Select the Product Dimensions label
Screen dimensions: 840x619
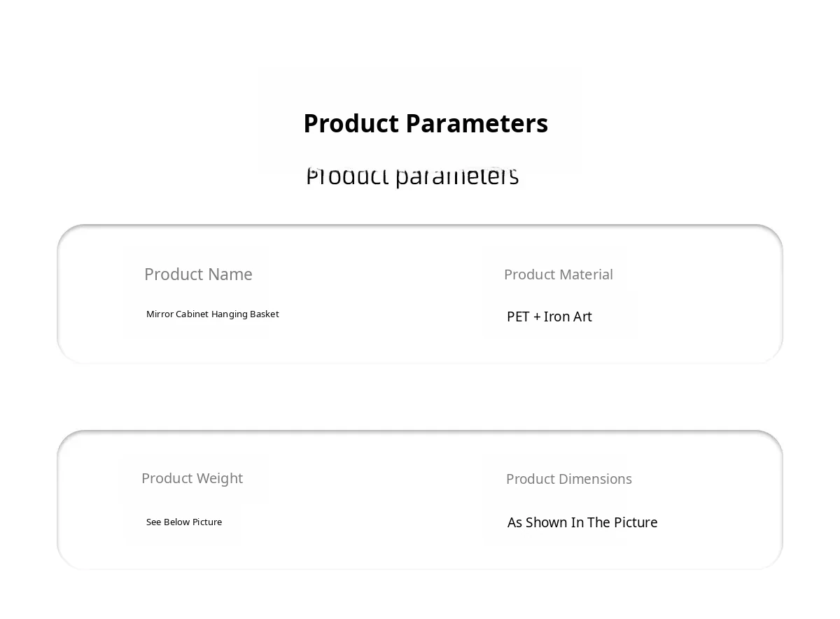click(568, 479)
